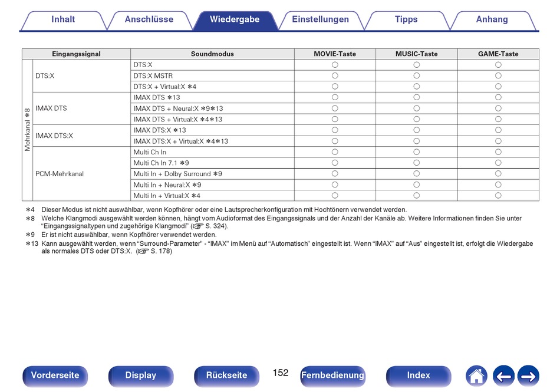This screenshot has width=560, height=392.
Task: Click the Vorderseite button
Action: click(x=55, y=375)
